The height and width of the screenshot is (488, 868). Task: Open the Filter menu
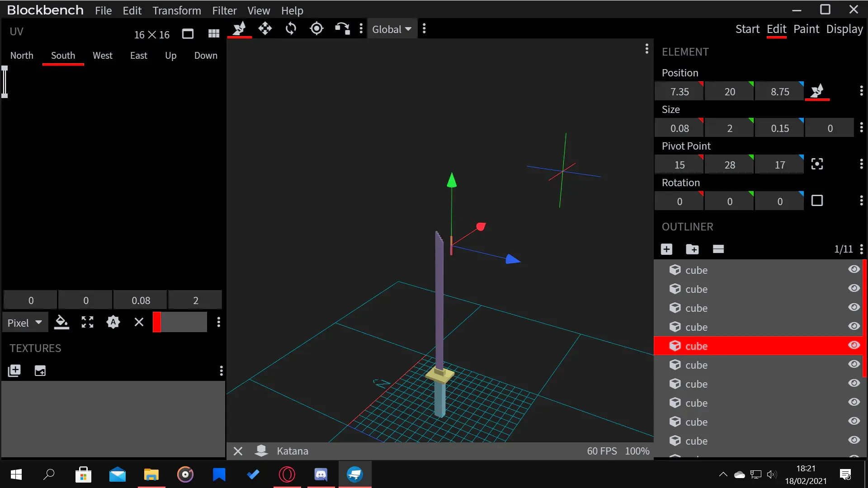coord(224,10)
